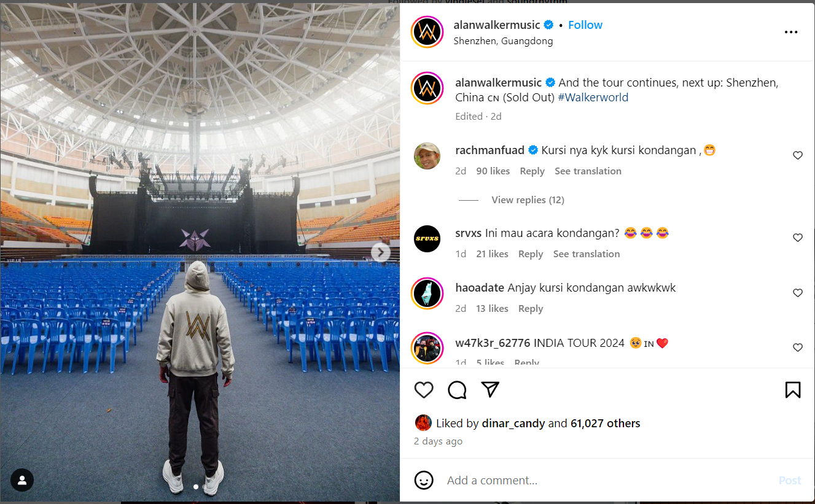
Task: Show tagged people icon on photo
Action: pyautogui.click(x=22, y=479)
